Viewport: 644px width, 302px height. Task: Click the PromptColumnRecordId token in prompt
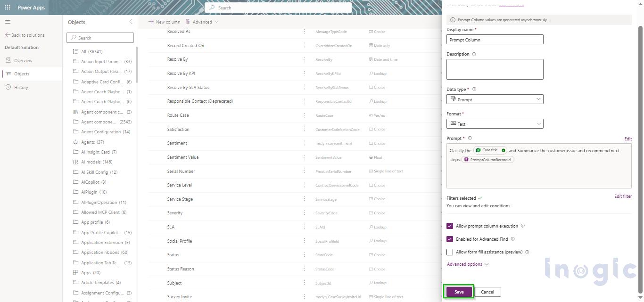(487, 160)
